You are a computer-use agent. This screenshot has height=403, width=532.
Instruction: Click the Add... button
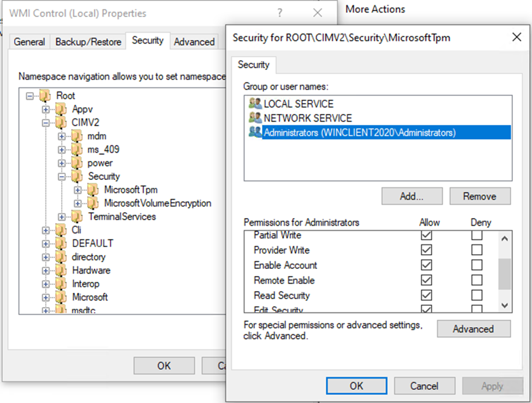coord(412,196)
